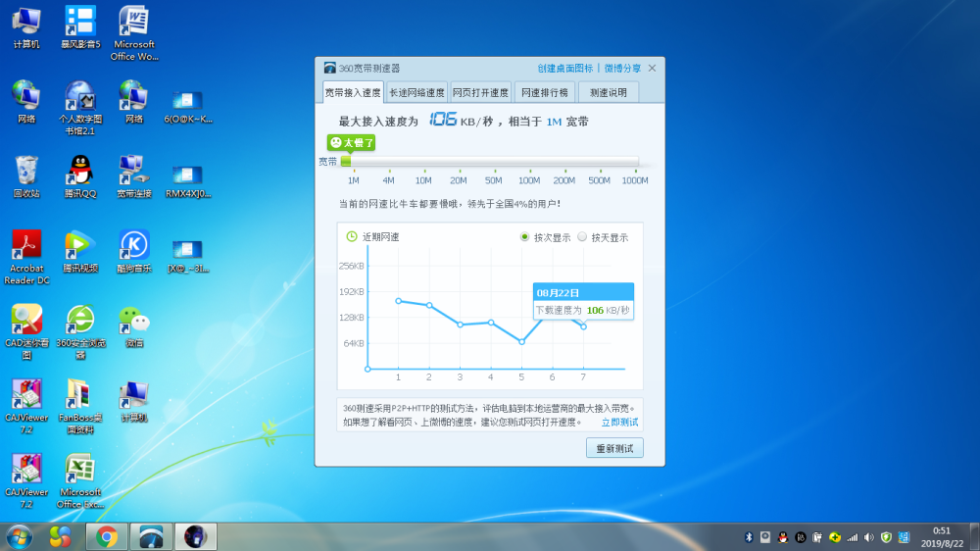Click chart data point for test 1

(x=398, y=301)
